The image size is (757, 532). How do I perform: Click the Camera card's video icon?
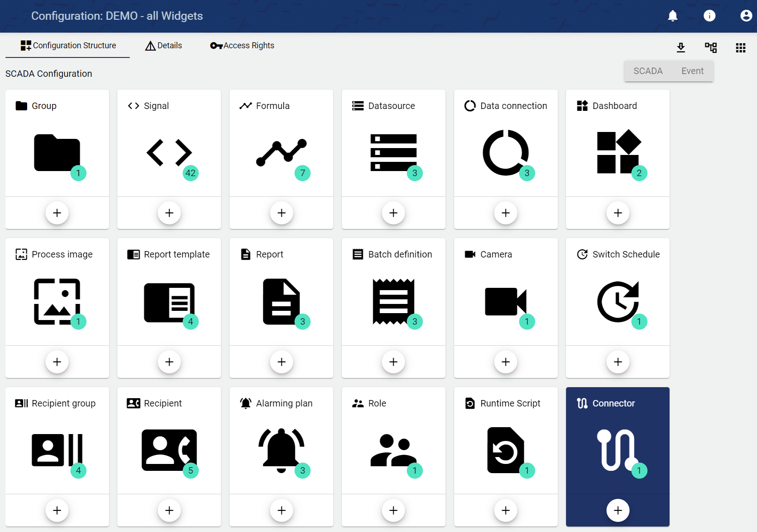coord(505,302)
